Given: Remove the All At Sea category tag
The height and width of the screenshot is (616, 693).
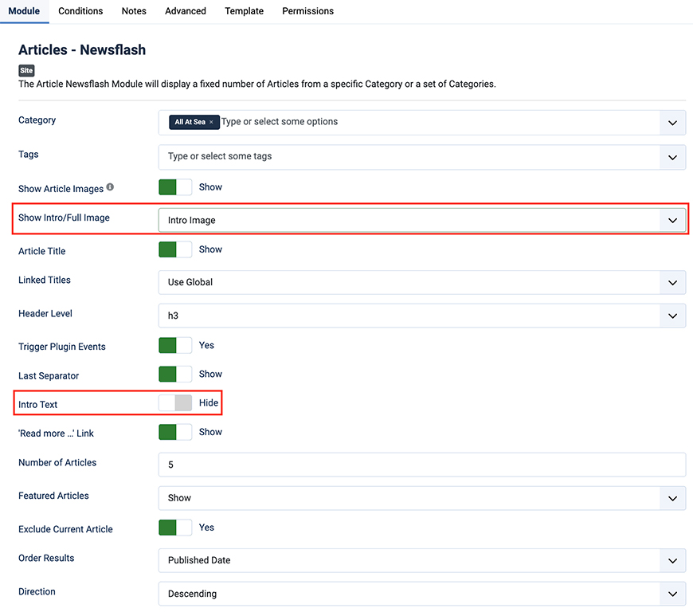Looking at the screenshot, I should [x=211, y=122].
